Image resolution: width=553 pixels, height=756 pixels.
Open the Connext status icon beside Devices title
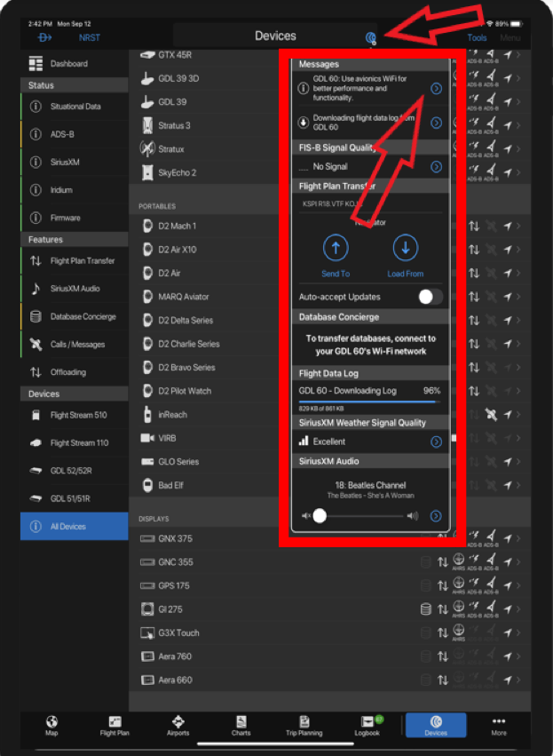pyautogui.click(x=370, y=37)
